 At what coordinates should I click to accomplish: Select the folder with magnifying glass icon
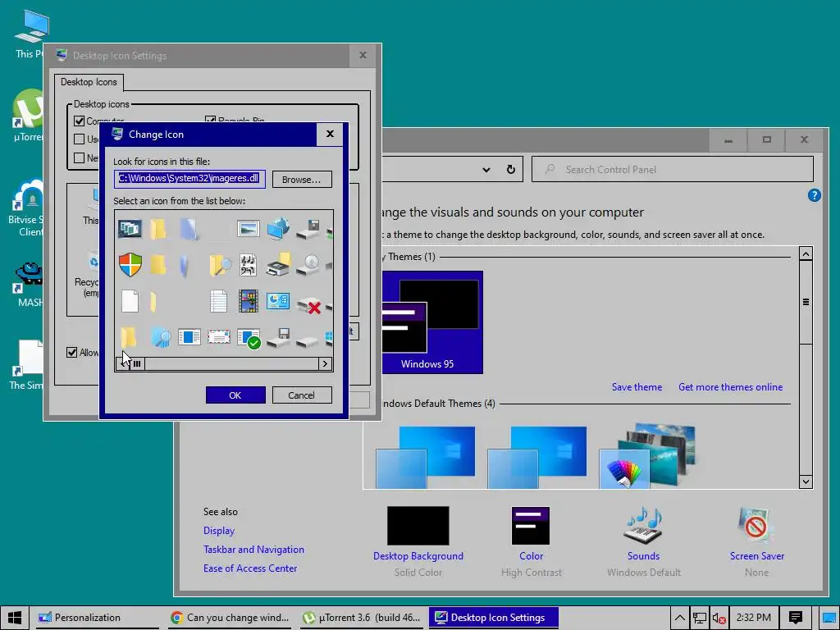(220, 265)
